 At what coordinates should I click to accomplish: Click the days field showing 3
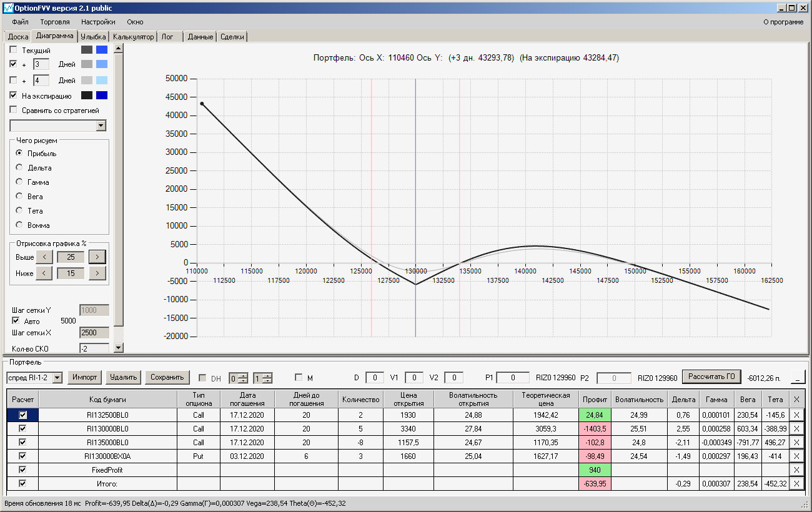(x=41, y=64)
